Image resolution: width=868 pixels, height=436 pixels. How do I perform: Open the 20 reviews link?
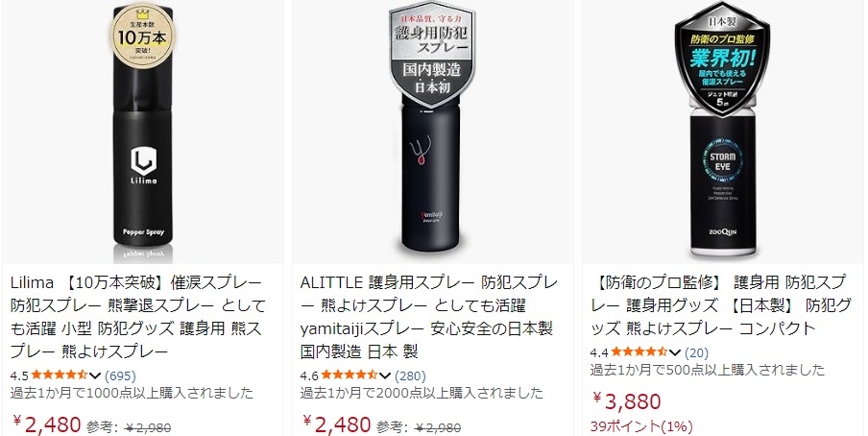click(696, 352)
